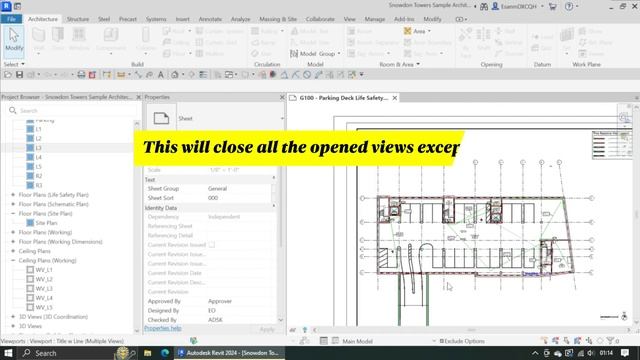Click the Help question mark icon
The image size is (640, 360).
[569, 6]
